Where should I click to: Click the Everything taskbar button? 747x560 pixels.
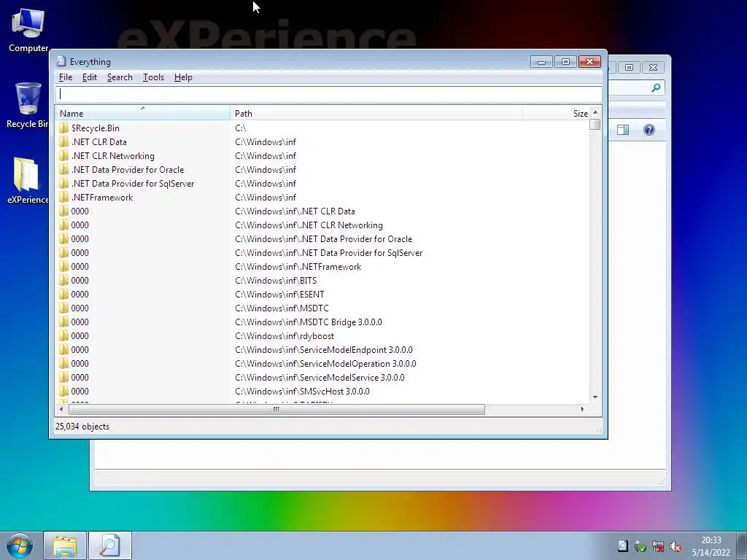pyautogui.click(x=109, y=545)
